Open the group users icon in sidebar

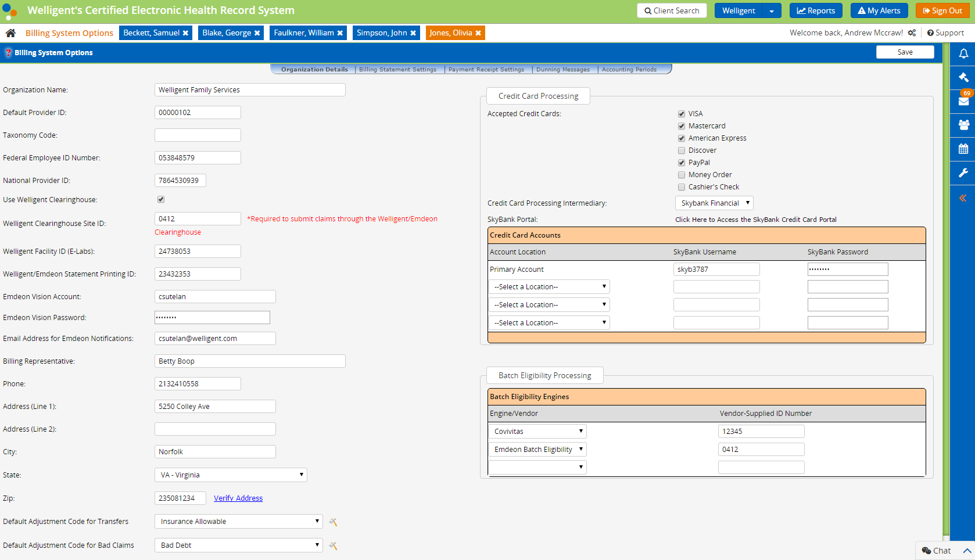[963, 125]
